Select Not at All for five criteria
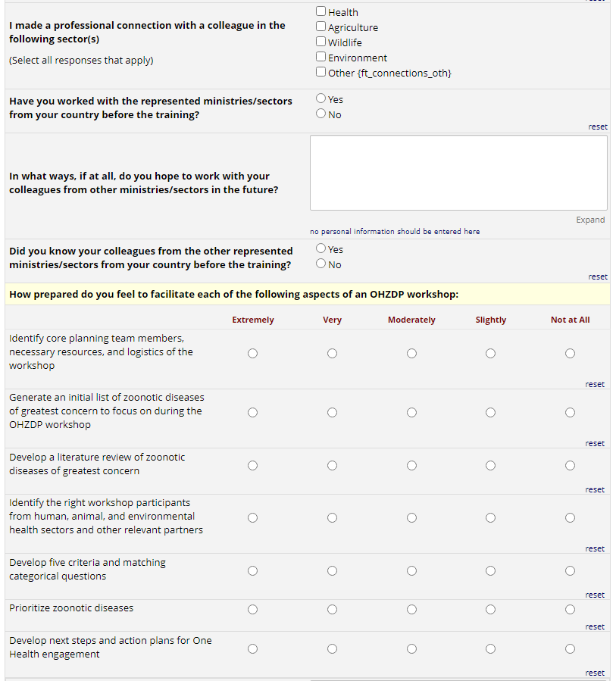616x681 pixels. coord(570,570)
